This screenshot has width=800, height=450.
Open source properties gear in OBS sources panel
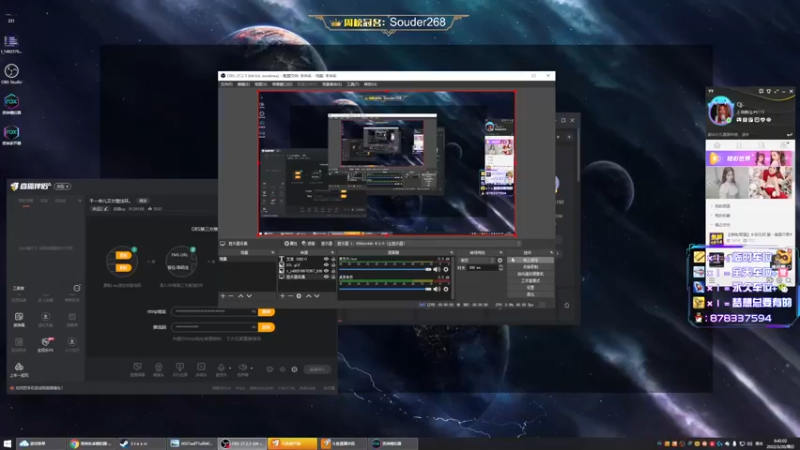point(299,296)
